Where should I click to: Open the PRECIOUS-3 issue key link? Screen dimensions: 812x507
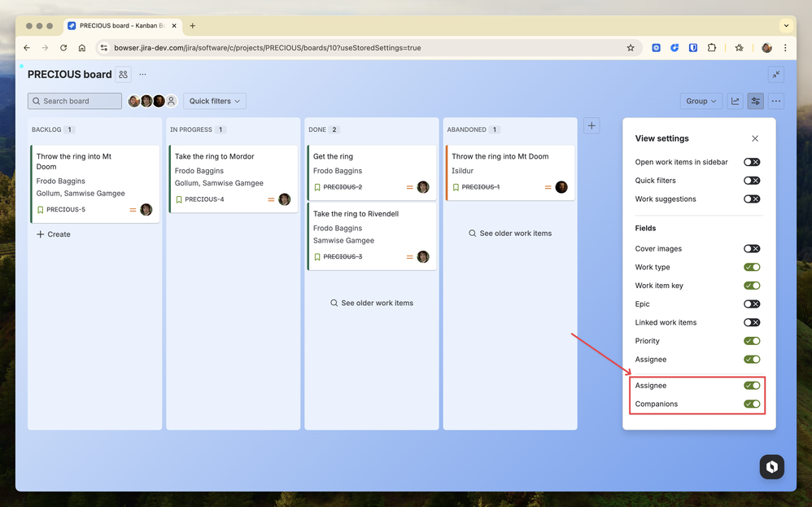[343, 257]
